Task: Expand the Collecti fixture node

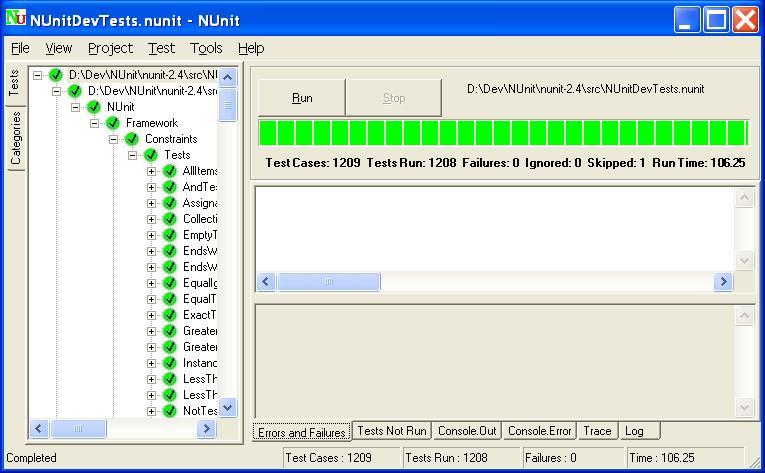Action: [151, 219]
